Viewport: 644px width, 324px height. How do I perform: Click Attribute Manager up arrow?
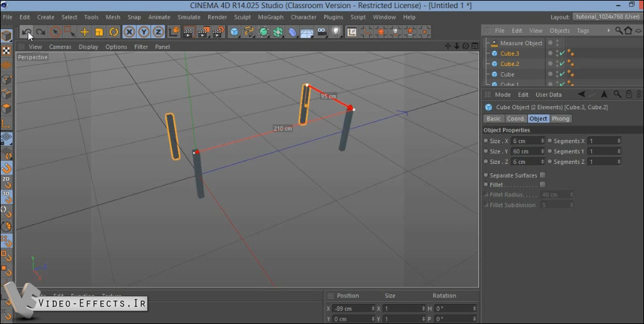coord(604,94)
